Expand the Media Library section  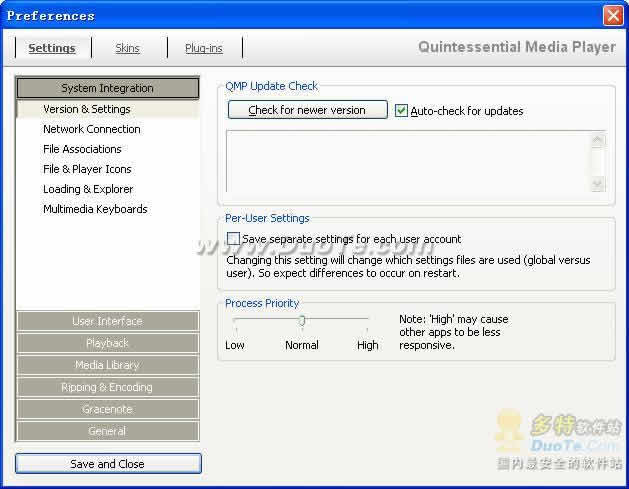[x=108, y=365]
